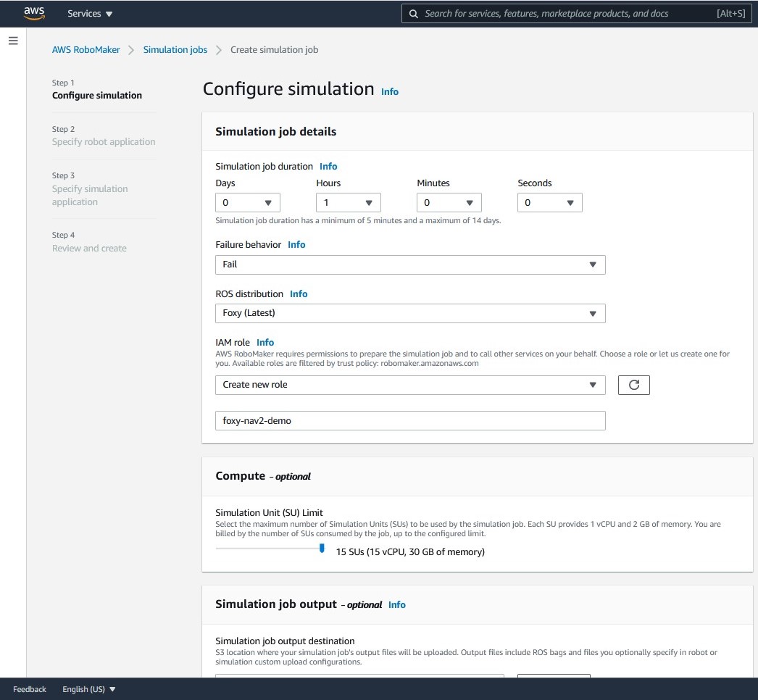This screenshot has width=758, height=700.
Task: Open the Services menu
Action: click(90, 14)
